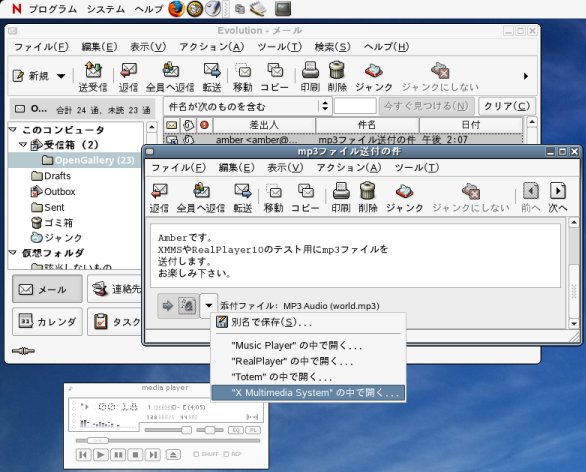Click the status (envelope) column header in message list
This screenshot has height=472, width=586.
[x=172, y=125]
